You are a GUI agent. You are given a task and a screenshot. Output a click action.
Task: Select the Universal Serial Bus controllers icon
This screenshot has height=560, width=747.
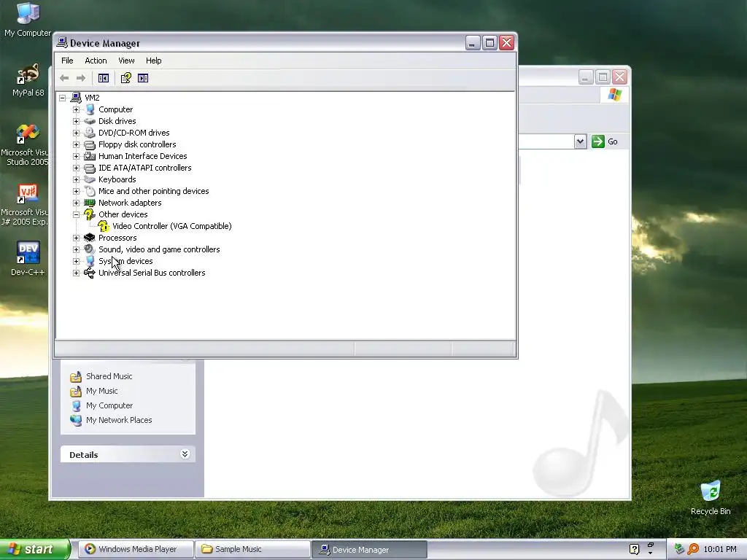tap(90, 273)
